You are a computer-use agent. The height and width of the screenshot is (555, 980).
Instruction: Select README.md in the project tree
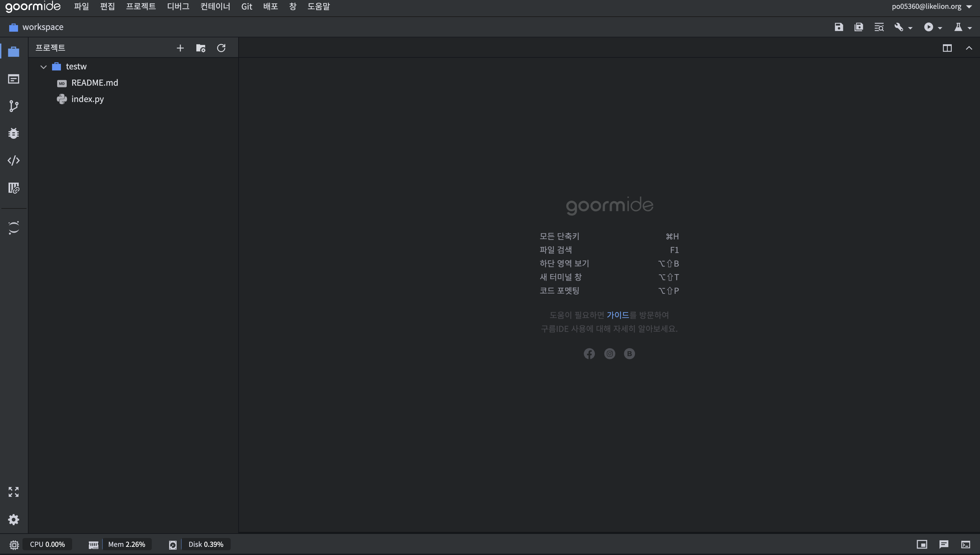coord(95,83)
